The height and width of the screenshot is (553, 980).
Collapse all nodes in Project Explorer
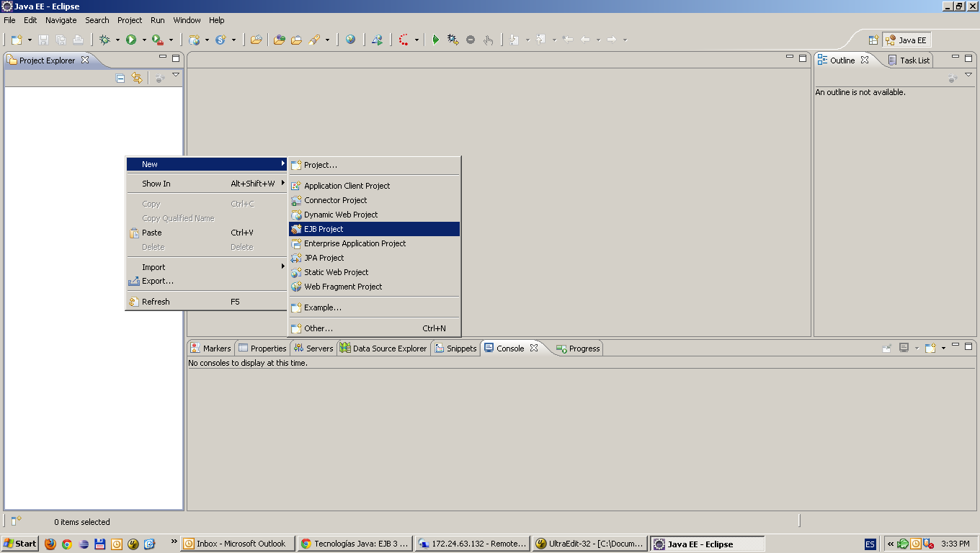coord(120,78)
